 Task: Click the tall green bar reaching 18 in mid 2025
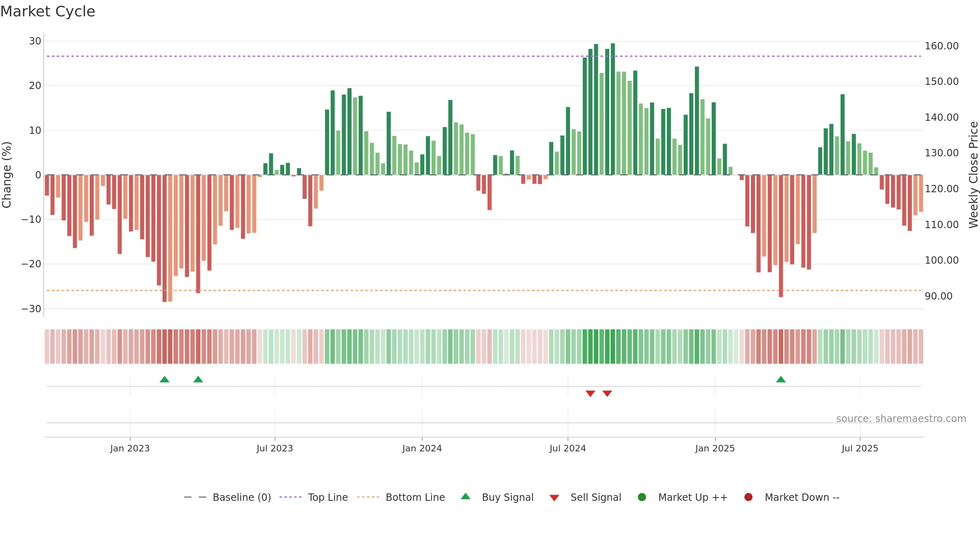coord(842,135)
